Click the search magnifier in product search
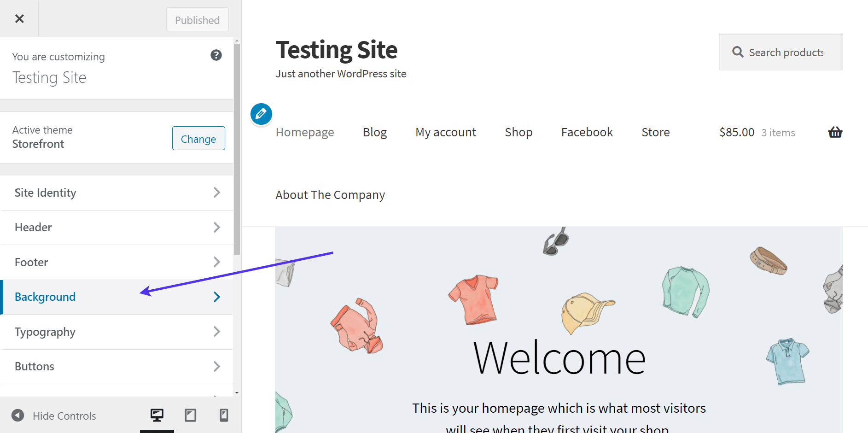Image resolution: width=868 pixels, height=433 pixels. click(x=738, y=52)
